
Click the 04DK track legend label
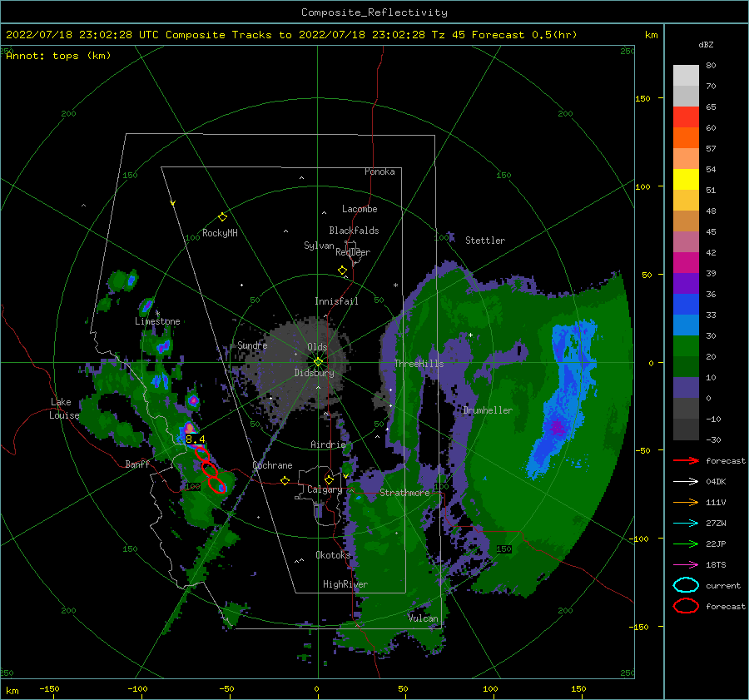coord(716,482)
